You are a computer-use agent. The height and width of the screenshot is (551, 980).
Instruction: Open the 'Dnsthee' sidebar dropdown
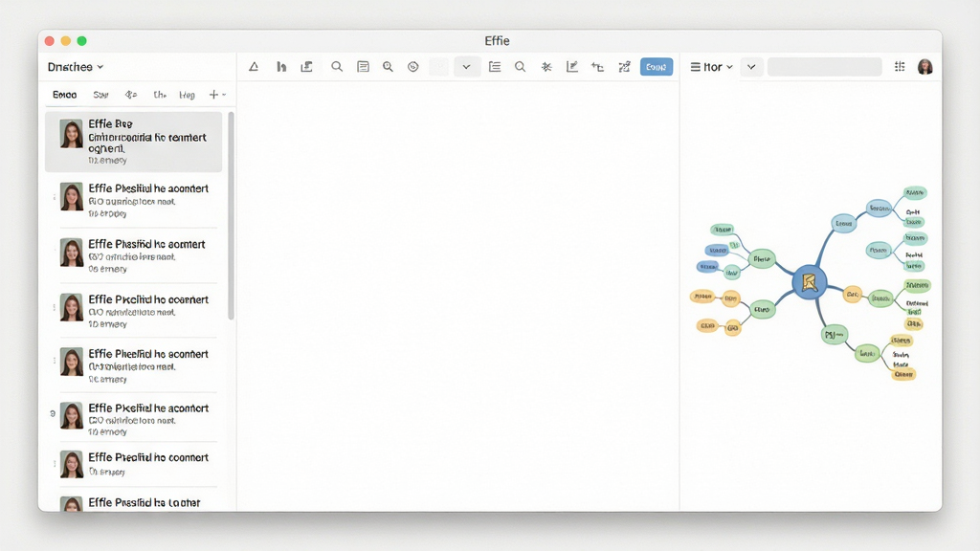(x=76, y=67)
